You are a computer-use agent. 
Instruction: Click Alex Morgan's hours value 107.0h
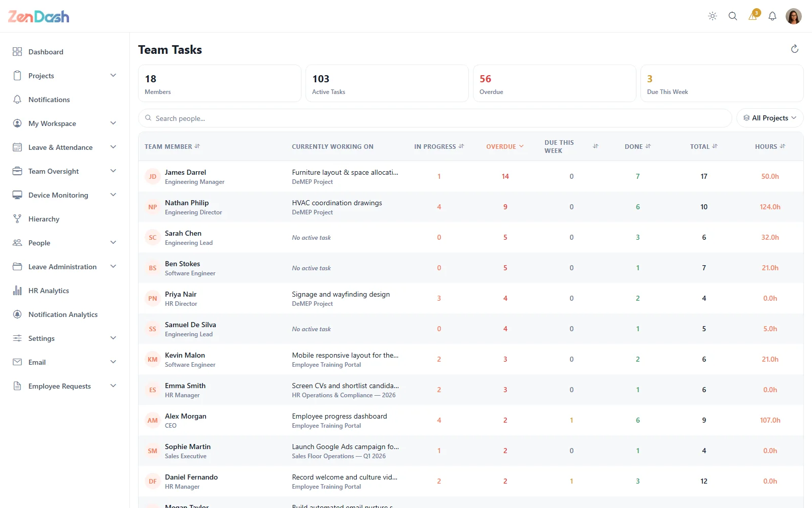click(770, 420)
